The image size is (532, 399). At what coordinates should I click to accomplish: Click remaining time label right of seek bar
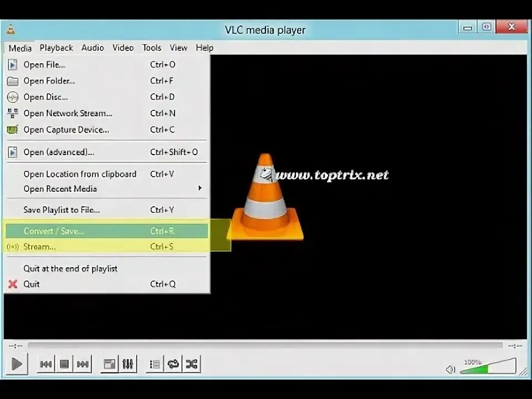point(515,346)
